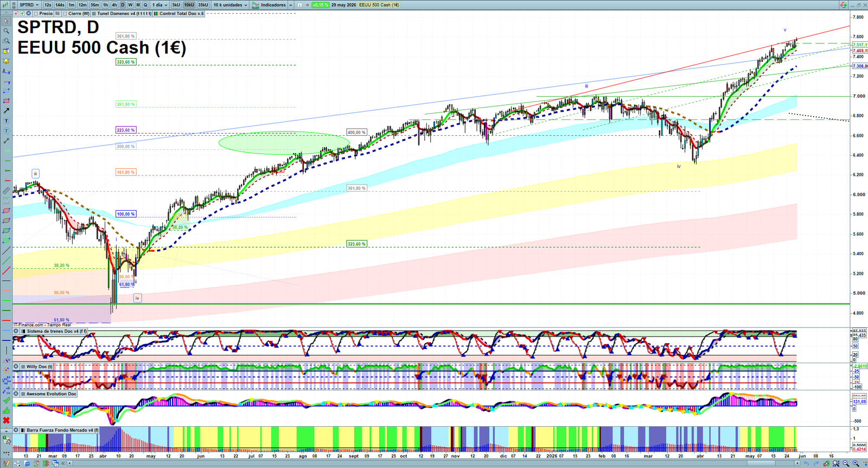Screen dimensions: 868x468
Task: Click the Tunel Domenec color swatch
Action: click(x=94, y=14)
